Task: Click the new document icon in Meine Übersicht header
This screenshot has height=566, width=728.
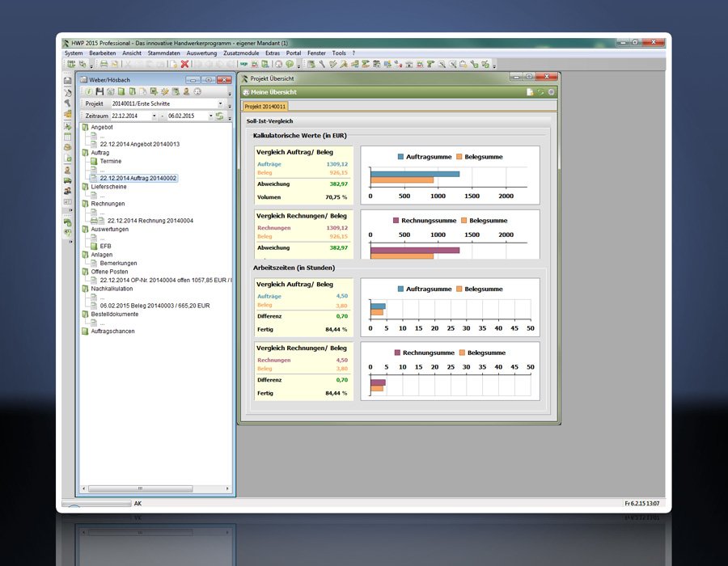Action: point(530,92)
